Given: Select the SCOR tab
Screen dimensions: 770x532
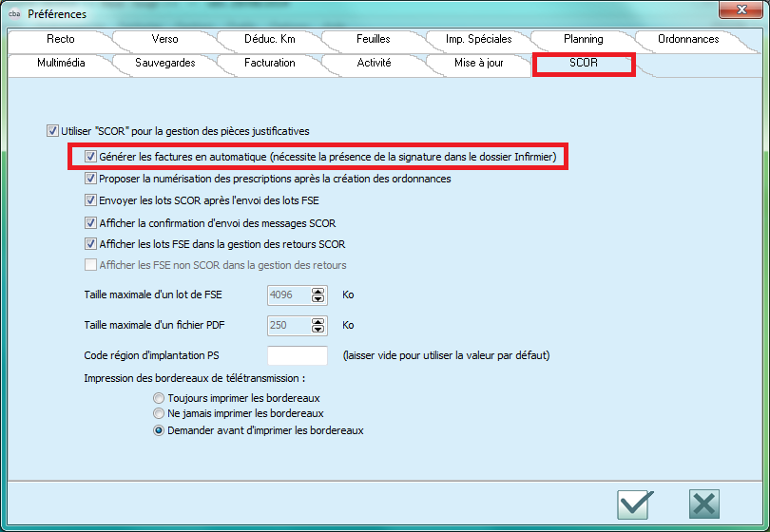Looking at the screenshot, I should click(584, 63).
